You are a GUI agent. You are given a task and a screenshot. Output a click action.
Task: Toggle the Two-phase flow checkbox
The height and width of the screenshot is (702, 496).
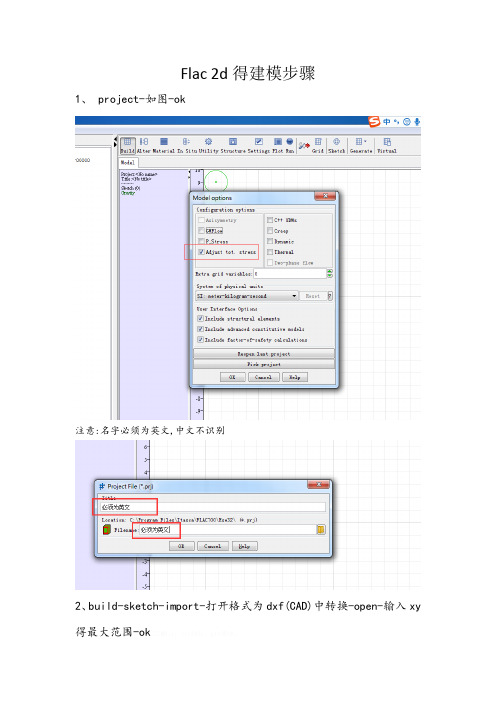click(x=270, y=263)
